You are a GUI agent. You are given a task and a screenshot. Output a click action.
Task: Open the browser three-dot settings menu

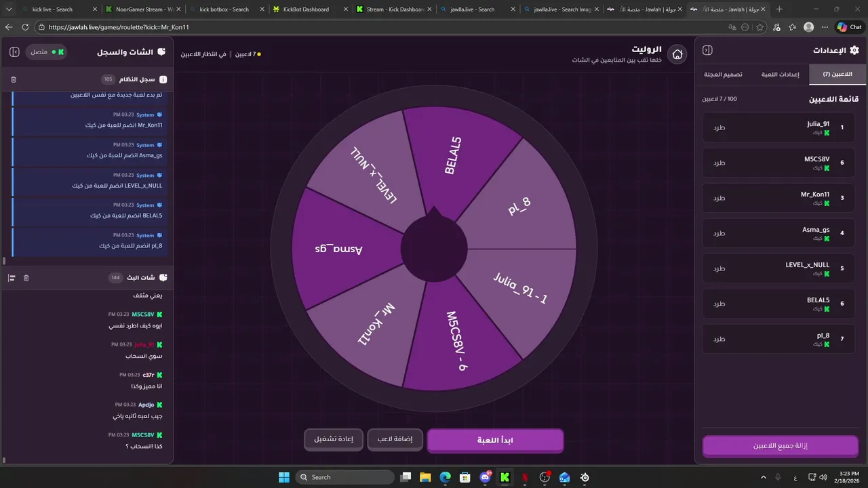click(x=824, y=27)
